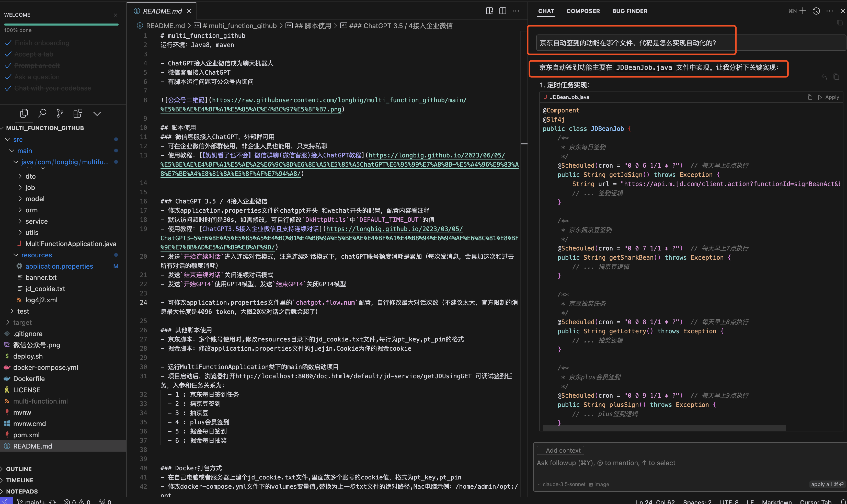The width and height of the screenshot is (847, 504).
Task: Split the editor into two columns
Action: pos(503,11)
